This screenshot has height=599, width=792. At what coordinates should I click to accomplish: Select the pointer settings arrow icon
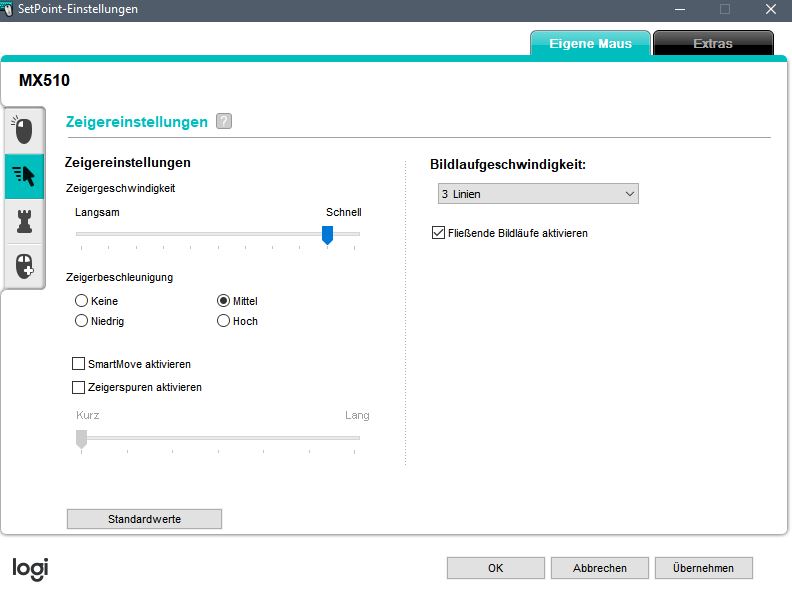pos(24,176)
